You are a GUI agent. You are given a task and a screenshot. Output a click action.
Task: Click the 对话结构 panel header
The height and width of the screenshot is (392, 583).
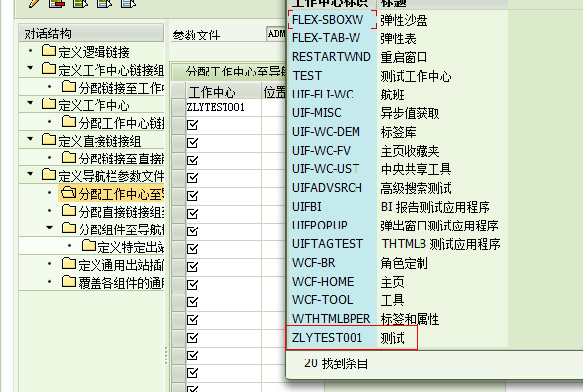pyautogui.click(x=92, y=33)
